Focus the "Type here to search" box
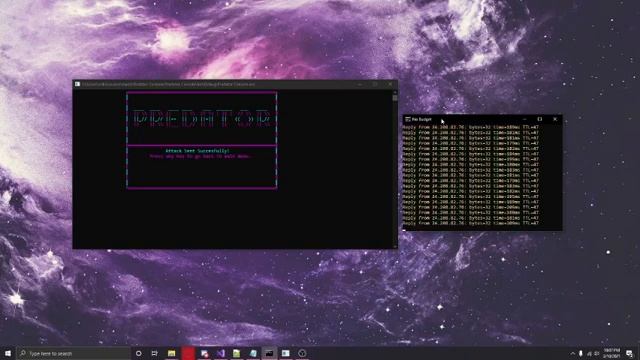640x360 pixels. pos(73,353)
